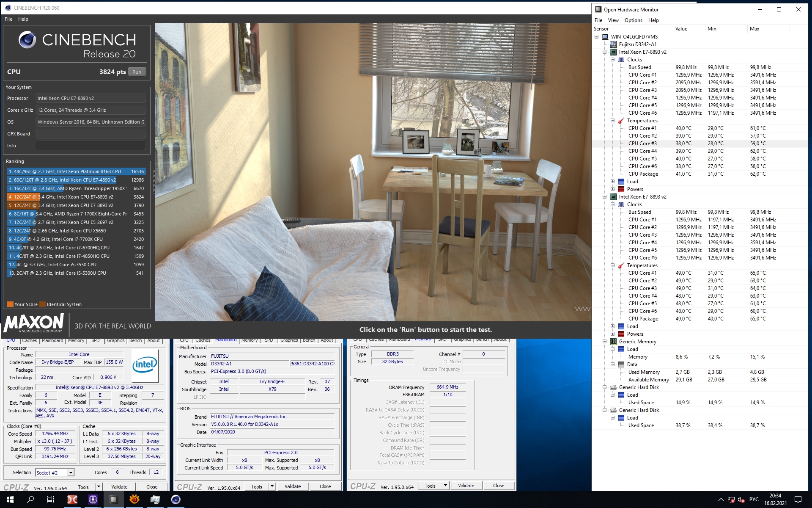
Task: Select the Used Memory row showing 2,7 GB
Action: tap(700, 372)
